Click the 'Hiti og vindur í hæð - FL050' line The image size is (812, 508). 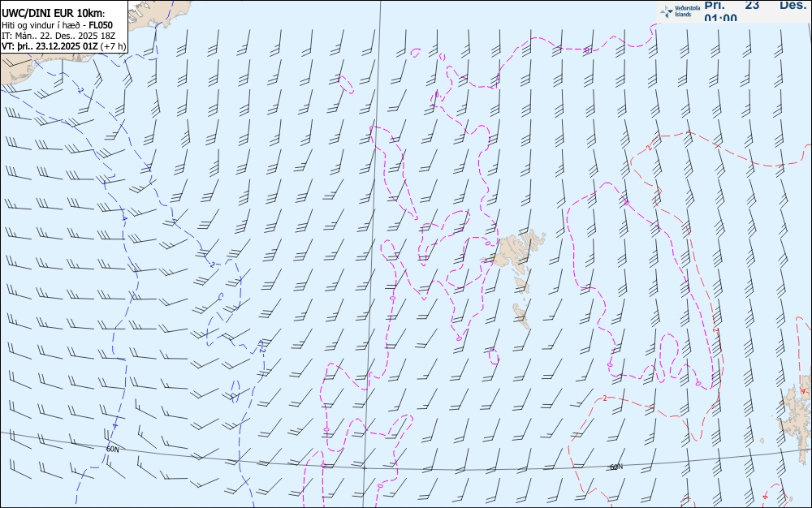click(x=57, y=25)
